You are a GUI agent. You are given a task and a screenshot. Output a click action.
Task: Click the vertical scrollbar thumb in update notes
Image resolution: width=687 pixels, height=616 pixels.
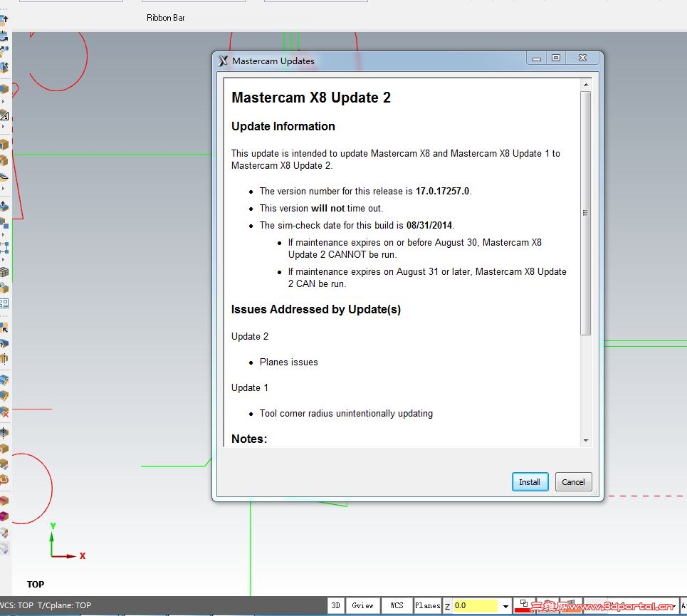(x=585, y=213)
